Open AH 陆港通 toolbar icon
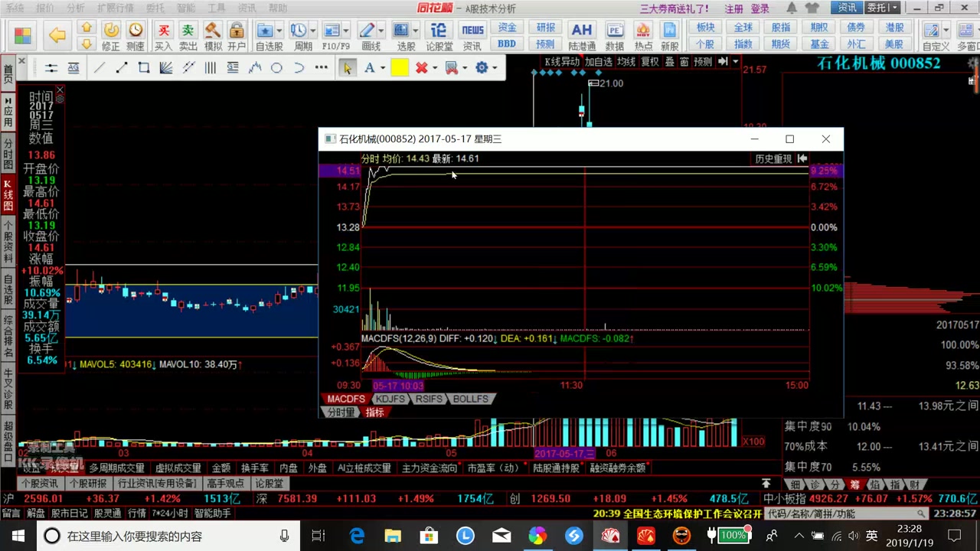The image size is (980, 551). pyautogui.click(x=582, y=36)
